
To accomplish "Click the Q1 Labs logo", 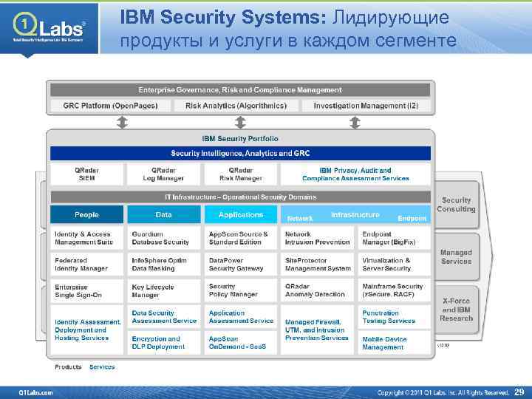I will tap(49, 27).
